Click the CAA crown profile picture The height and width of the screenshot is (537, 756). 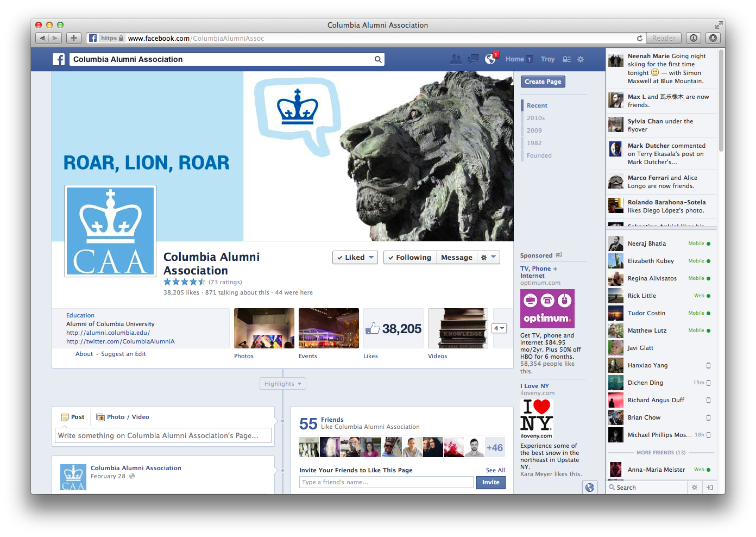click(x=110, y=231)
